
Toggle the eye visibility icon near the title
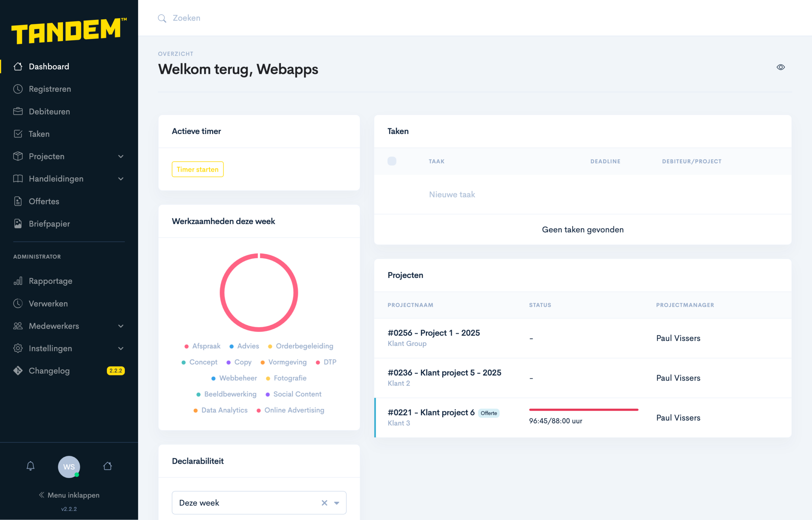(781, 67)
